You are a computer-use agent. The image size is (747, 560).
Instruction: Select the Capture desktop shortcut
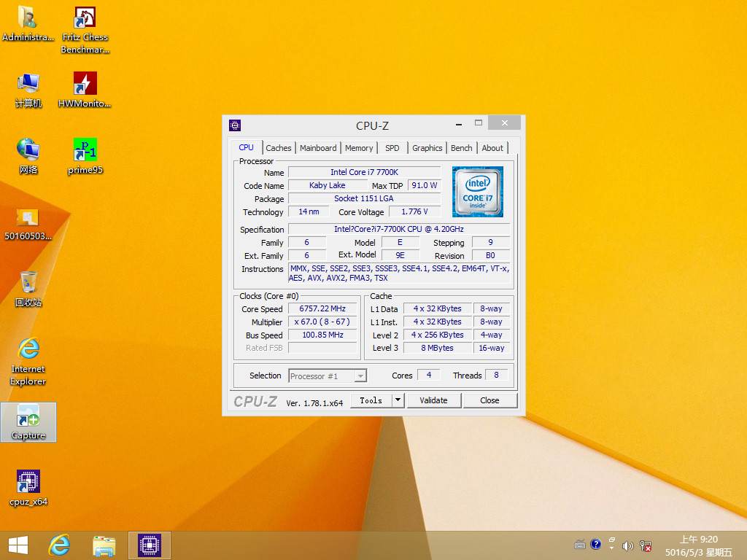coord(28,422)
